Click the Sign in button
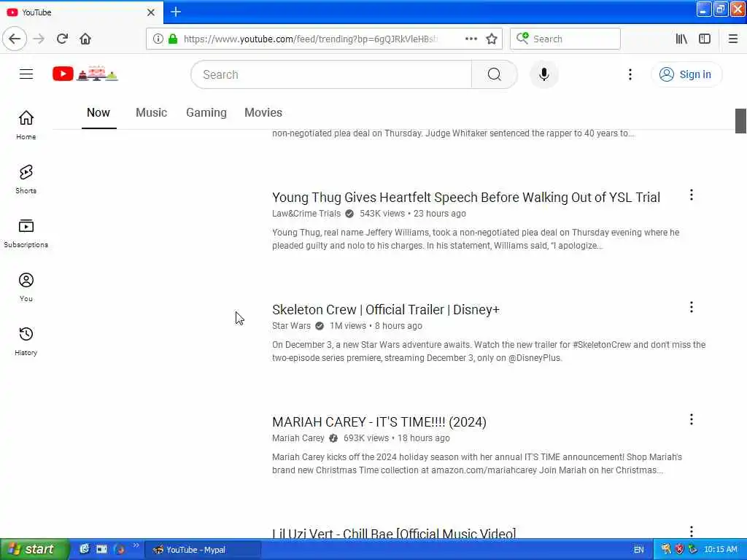 pyautogui.click(x=686, y=74)
